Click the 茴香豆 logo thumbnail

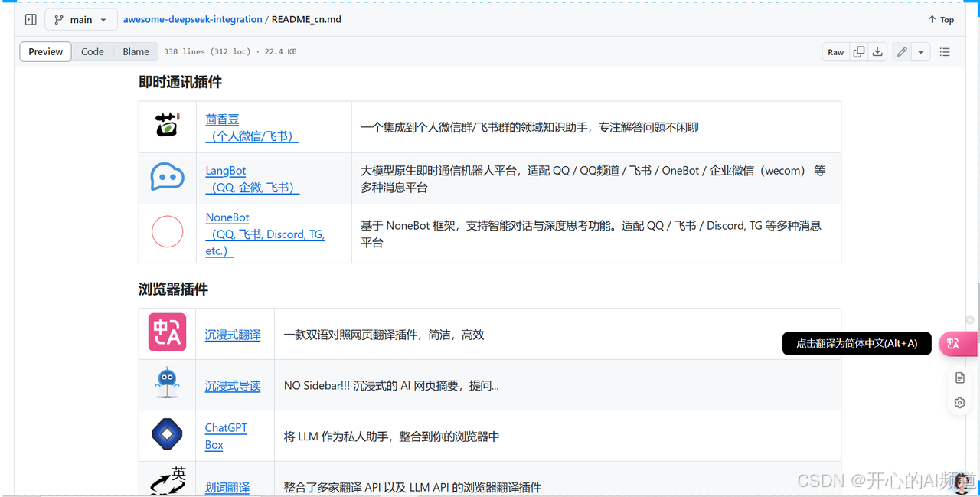click(x=167, y=125)
